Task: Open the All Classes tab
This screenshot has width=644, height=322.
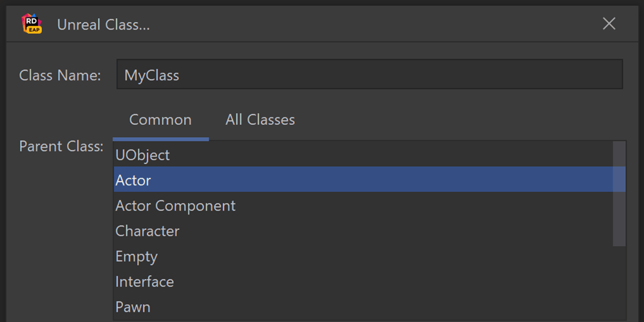Action: click(260, 120)
